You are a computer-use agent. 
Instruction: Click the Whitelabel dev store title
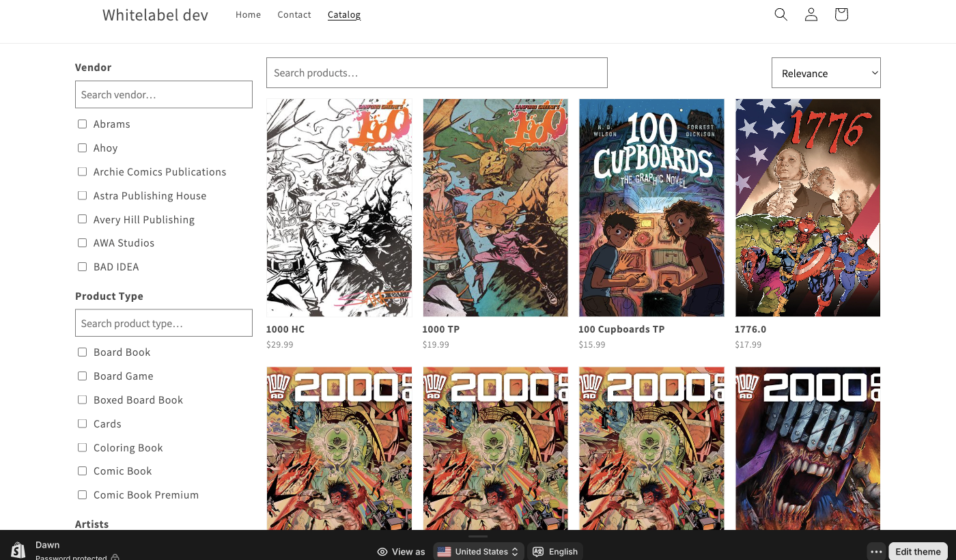coord(156,14)
